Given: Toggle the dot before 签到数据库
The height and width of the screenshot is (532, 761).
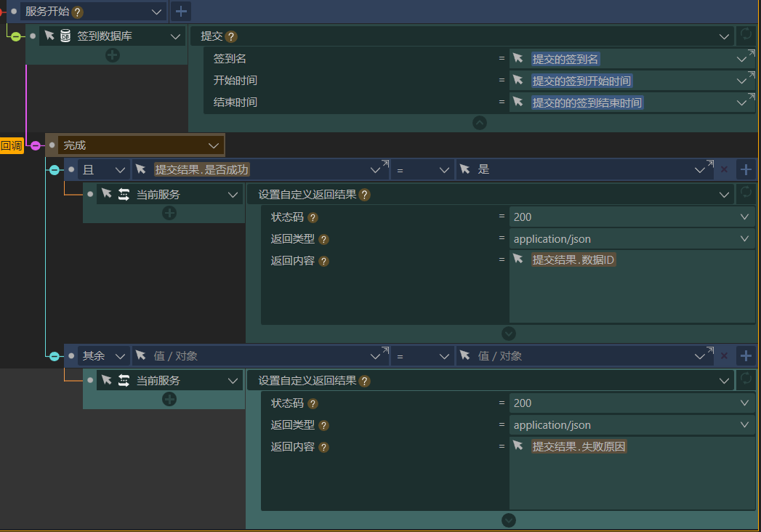Looking at the screenshot, I should coord(33,36).
